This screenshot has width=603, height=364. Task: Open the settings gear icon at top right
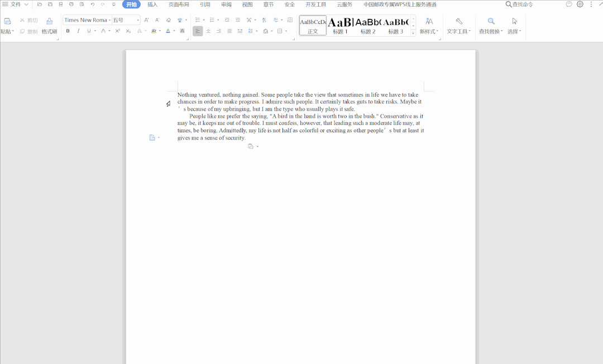[580, 4]
